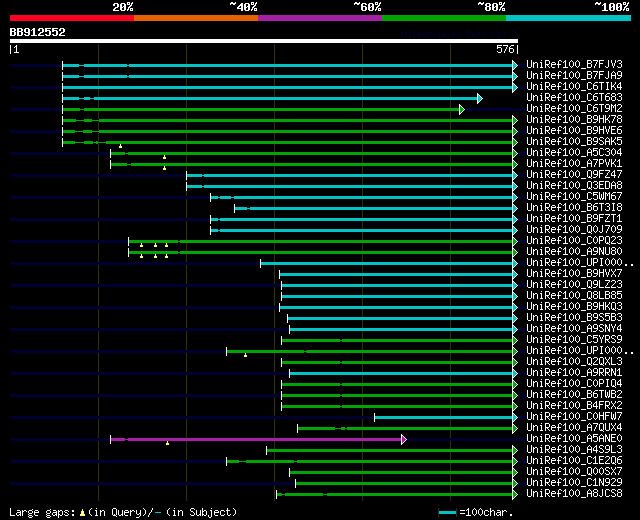Click the orange ~40% identity color segment

coord(196,18)
